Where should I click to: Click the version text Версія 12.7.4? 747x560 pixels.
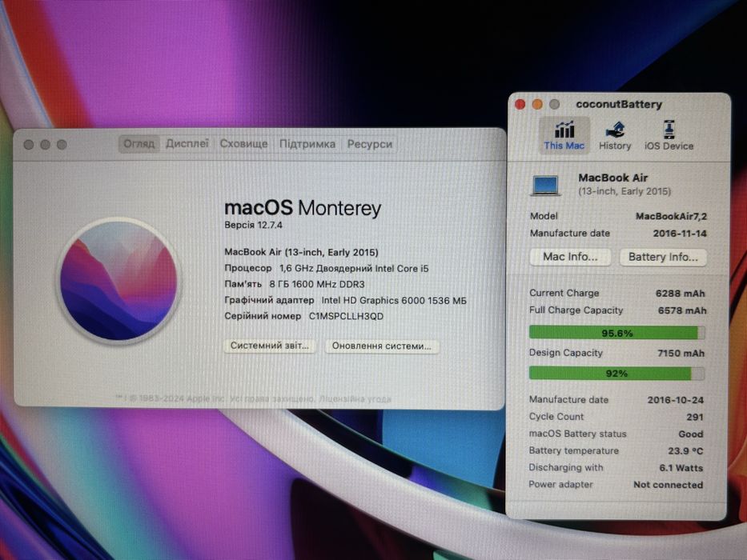[254, 226]
